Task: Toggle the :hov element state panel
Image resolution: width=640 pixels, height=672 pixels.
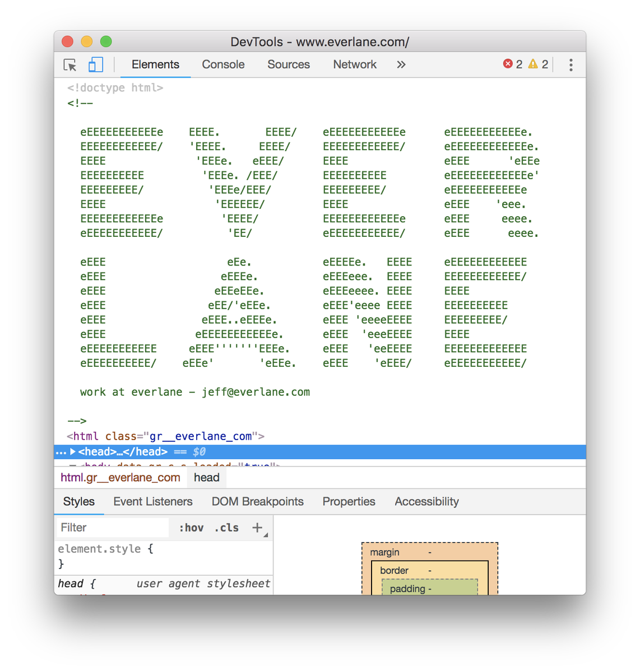Action: pyautogui.click(x=192, y=528)
